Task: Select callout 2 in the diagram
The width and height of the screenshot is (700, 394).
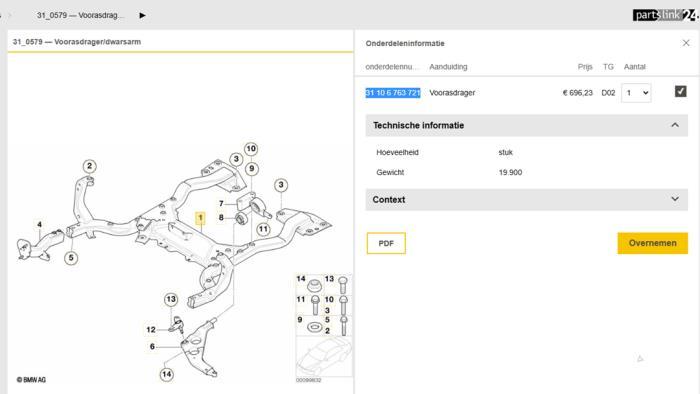Action: point(89,166)
